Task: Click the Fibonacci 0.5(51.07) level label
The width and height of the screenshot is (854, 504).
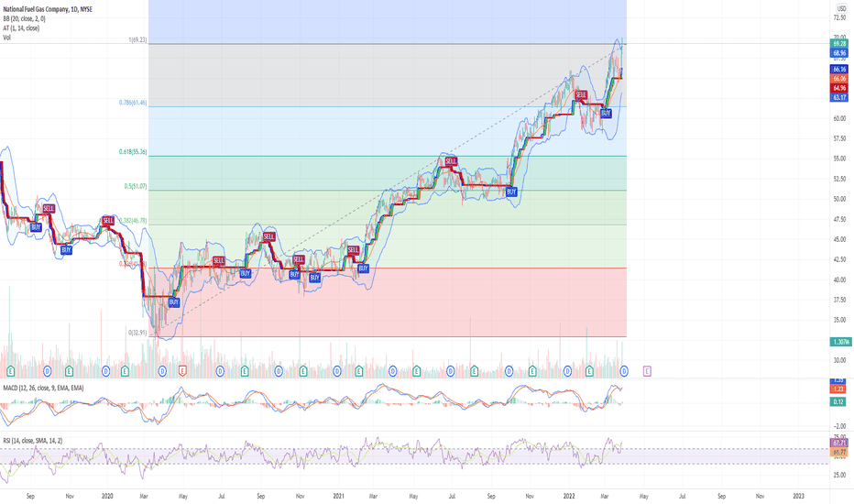Action: pyautogui.click(x=135, y=186)
